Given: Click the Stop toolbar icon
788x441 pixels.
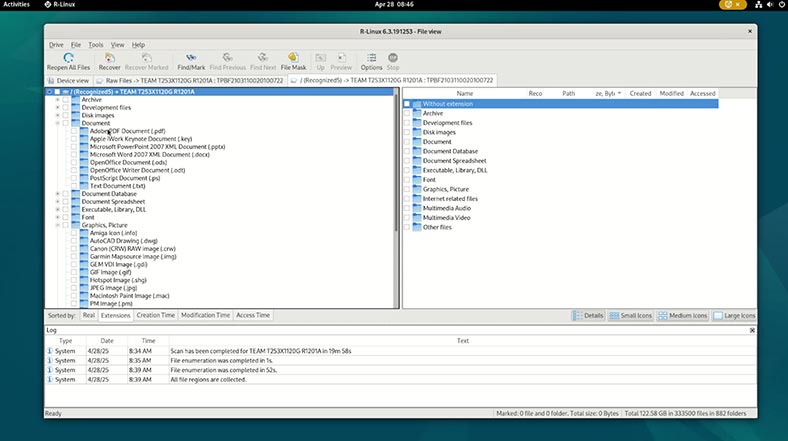Looking at the screenshot, I should 393,58.
